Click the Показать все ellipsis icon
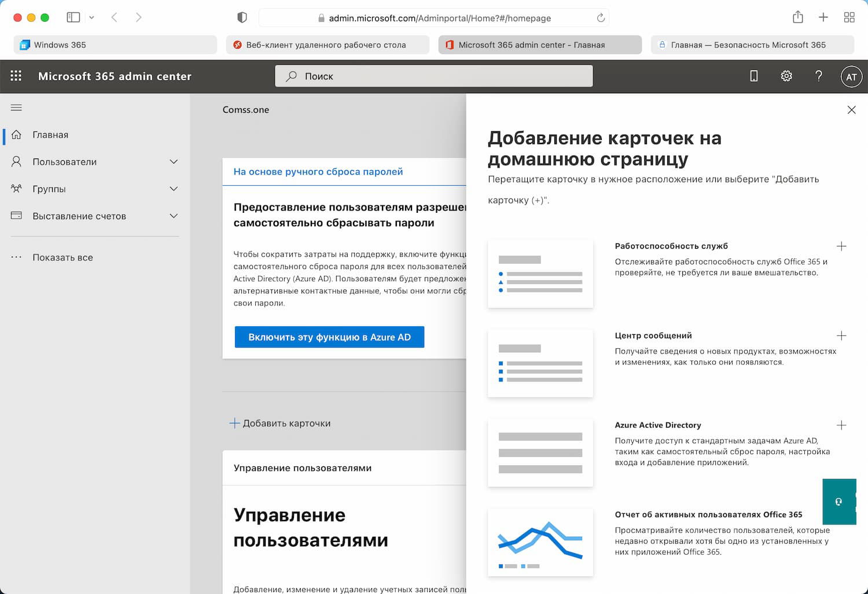 click(16, 257)
